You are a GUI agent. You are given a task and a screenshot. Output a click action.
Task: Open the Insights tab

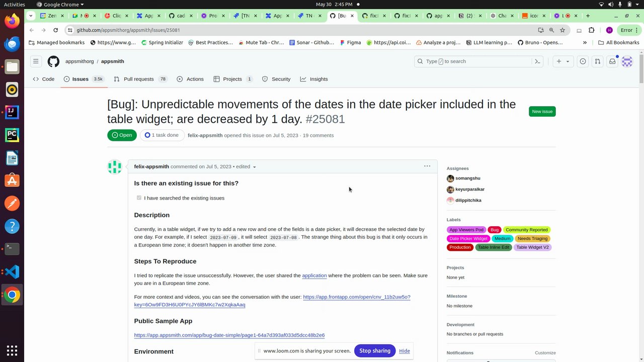tap(314, 79)
